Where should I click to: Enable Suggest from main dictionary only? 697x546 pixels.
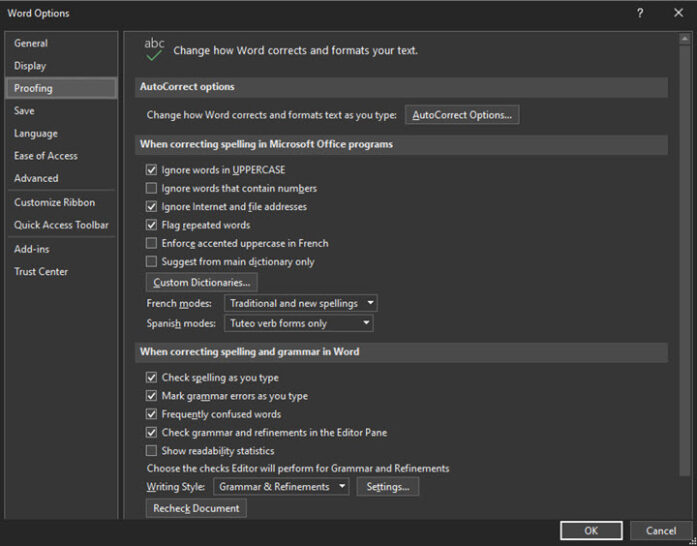point(152,261)
